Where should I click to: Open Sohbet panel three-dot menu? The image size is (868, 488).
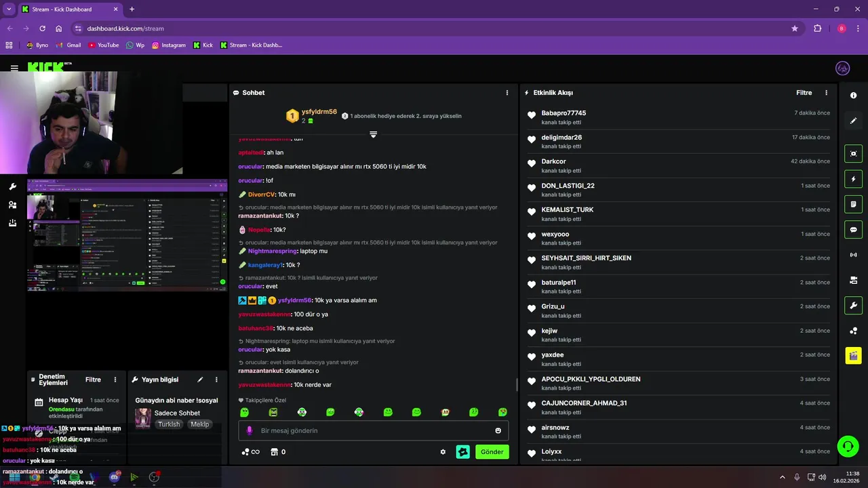[507, 93]
